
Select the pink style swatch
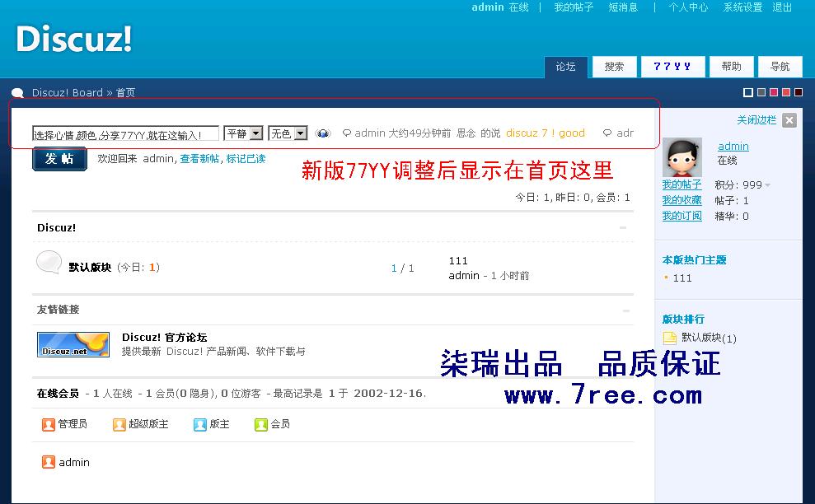coord(774,92)
